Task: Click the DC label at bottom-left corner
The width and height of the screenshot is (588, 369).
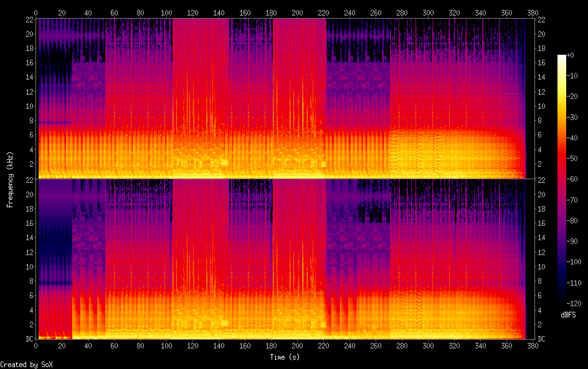Action: pyautogui.click(x=28, y=339)
